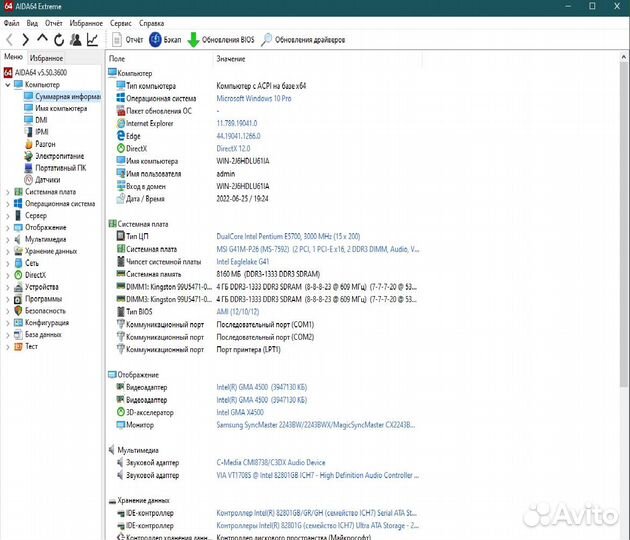Open the Samsung SyncMaster monitor link
Screen dimensions: 630x540
coord(316,425)
